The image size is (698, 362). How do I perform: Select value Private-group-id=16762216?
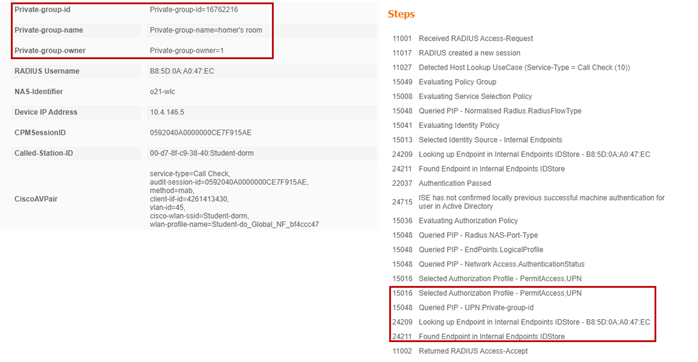(x=194, y=9)
